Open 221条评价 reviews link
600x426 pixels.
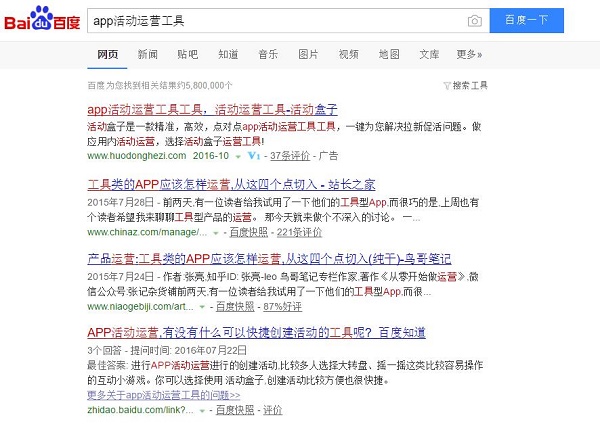[299, 232]
